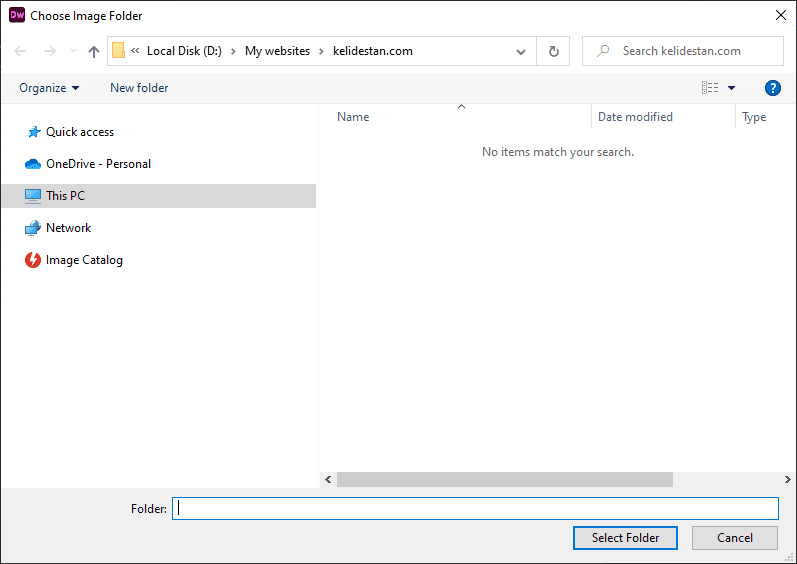Click the Folder text input field
The height and width of the screenshot is (564, 797).
tap(475, 509)
